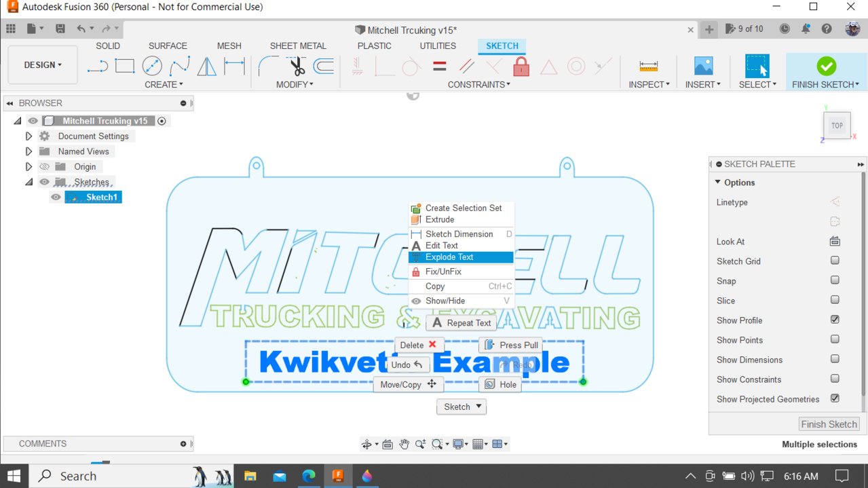Click the Select tool icon
The image size is (868, 488).
757,66
